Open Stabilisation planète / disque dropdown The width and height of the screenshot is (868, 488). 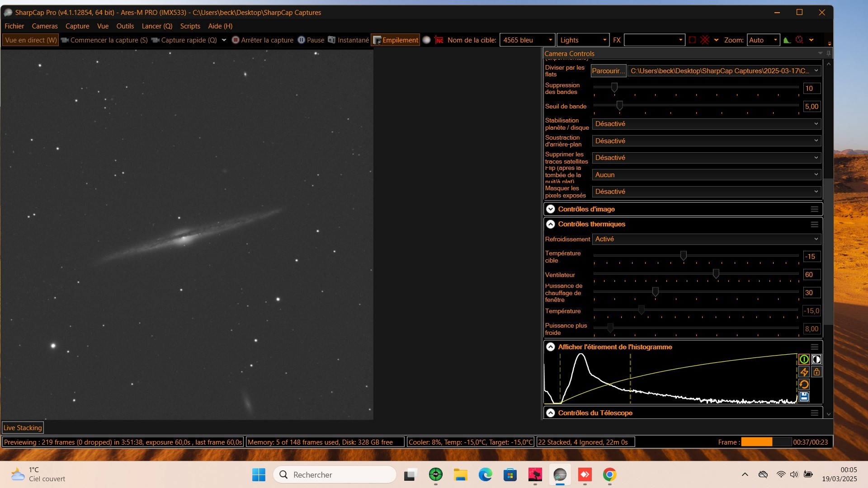[706, 123]
